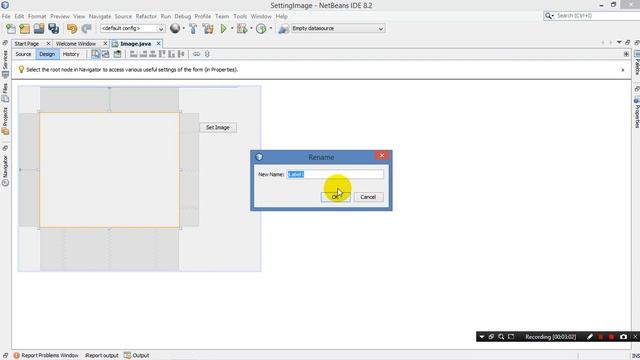
Task: Click the Undo arrow icon
Action: click(x=72, y=29)
